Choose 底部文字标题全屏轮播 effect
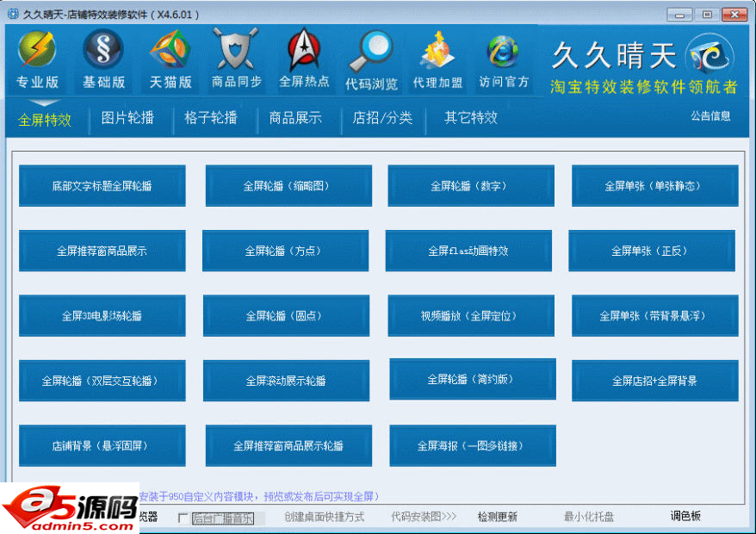The image size is (756, 534). [x=102, y=186]
